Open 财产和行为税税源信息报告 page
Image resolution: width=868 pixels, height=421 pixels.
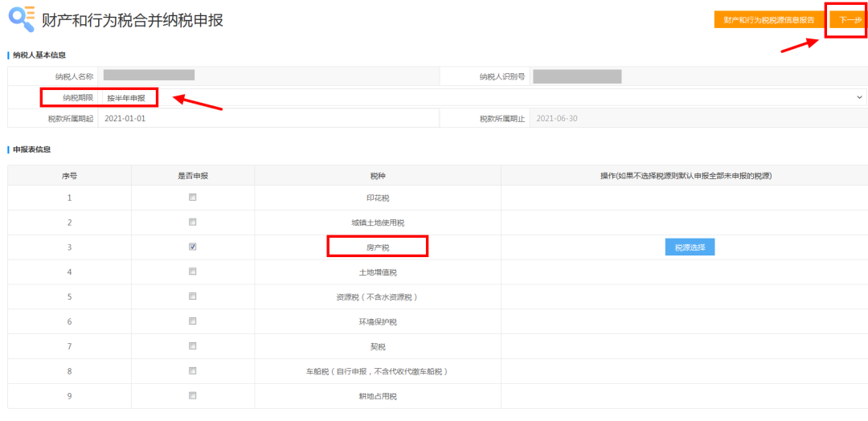point(768,20)
